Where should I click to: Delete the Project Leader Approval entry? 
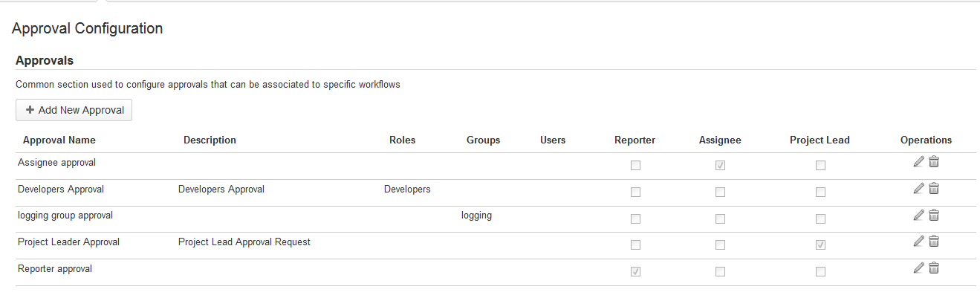934,242
